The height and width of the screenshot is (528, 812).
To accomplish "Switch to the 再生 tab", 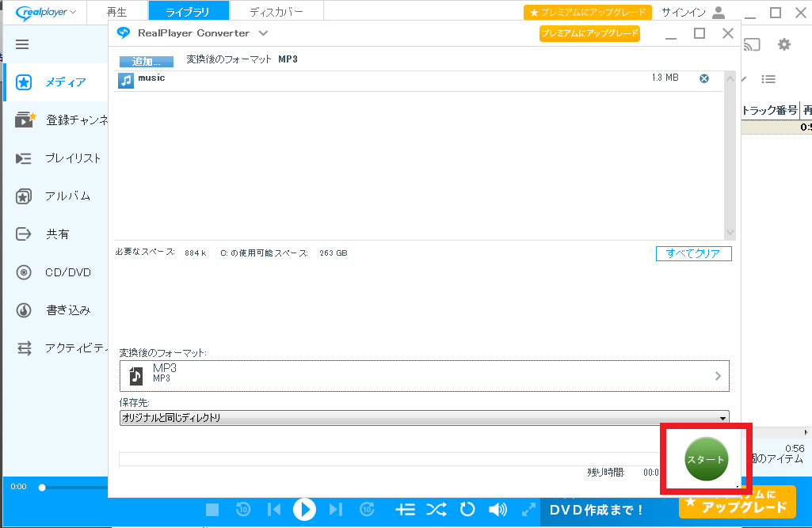I will pos(117,12).
